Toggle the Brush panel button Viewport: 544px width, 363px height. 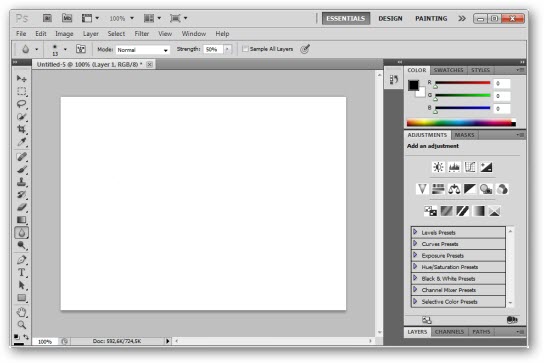pos(80,49)
